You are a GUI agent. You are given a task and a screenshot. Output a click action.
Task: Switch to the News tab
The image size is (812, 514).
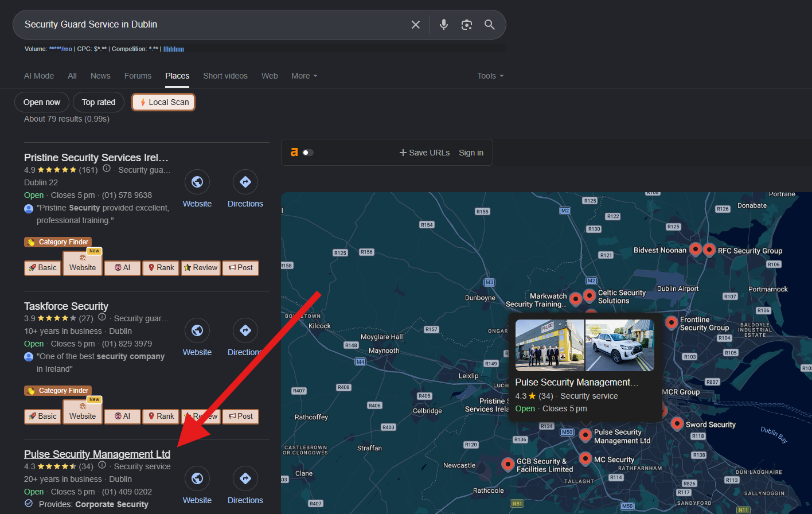[100, 76]
